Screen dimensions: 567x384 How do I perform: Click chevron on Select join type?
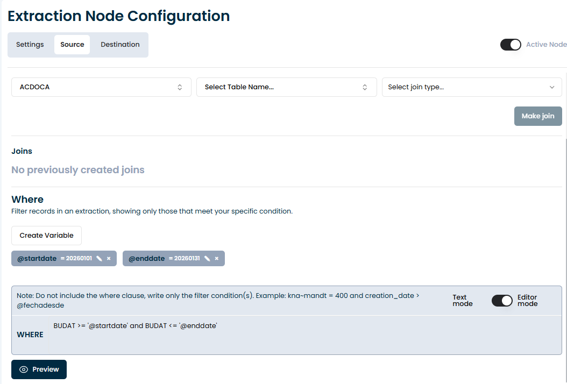(552, 87)
